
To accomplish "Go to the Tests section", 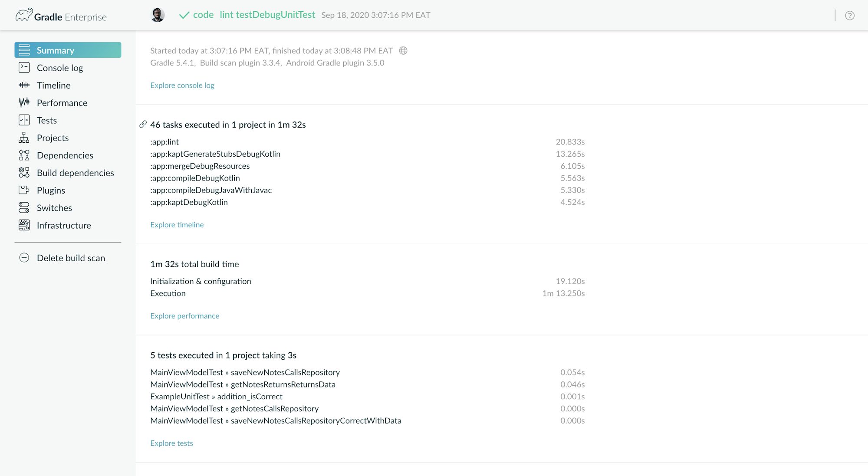I will tap(46, 120).
